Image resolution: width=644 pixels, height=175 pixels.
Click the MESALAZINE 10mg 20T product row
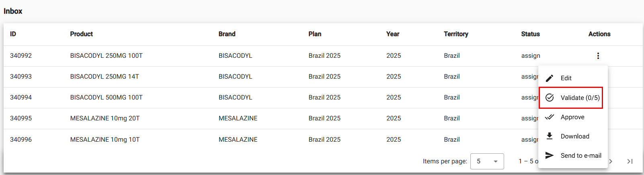click(105, 118)
